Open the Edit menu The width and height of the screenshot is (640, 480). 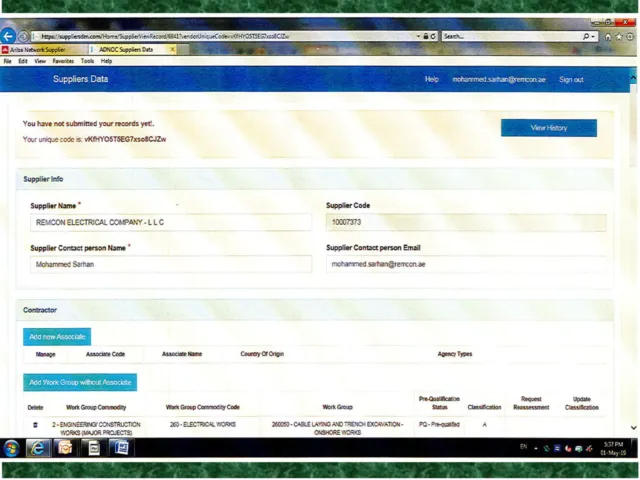pos(23,61)
